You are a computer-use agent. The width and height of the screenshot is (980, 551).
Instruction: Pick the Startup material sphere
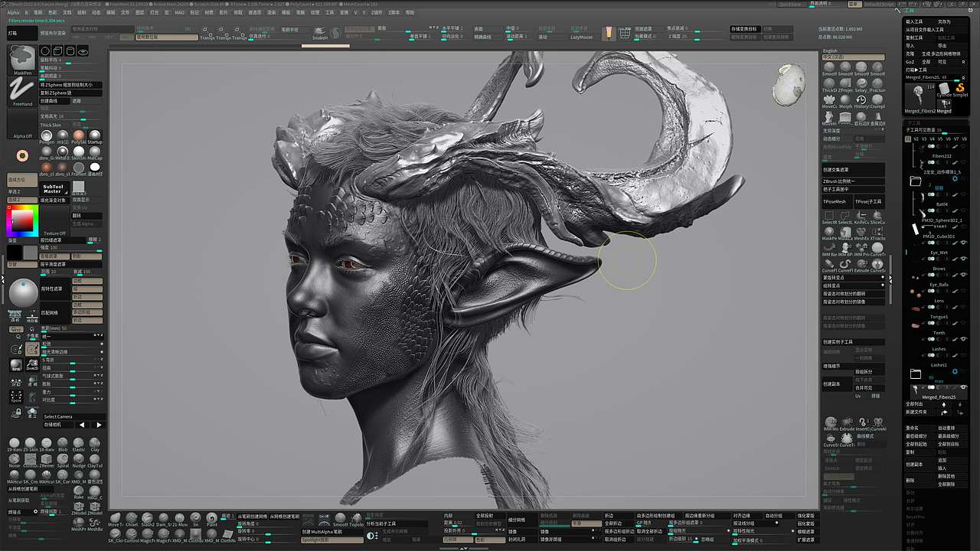pos(95,137)
